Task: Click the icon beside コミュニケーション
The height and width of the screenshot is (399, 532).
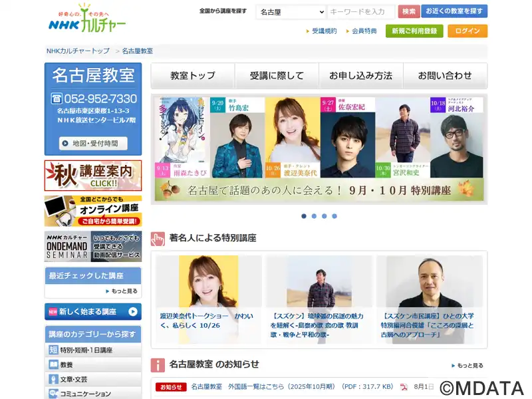Action: tap(53, 394)
